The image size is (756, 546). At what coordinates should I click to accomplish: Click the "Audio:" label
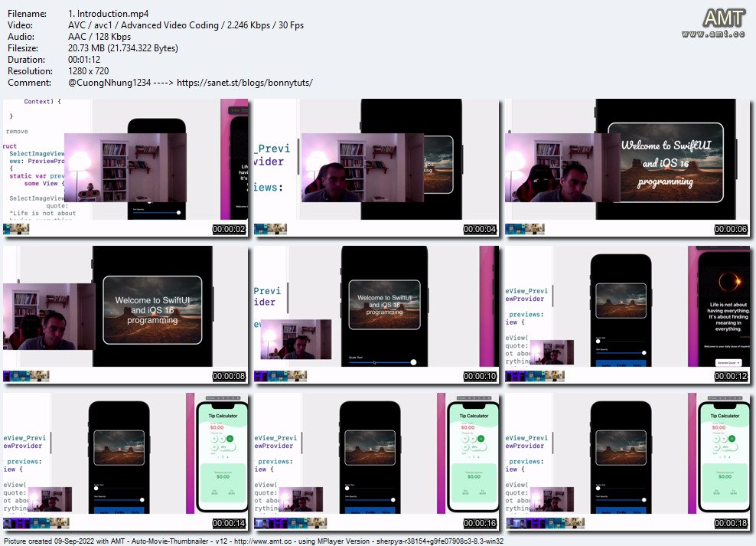[x=21, y=37]
